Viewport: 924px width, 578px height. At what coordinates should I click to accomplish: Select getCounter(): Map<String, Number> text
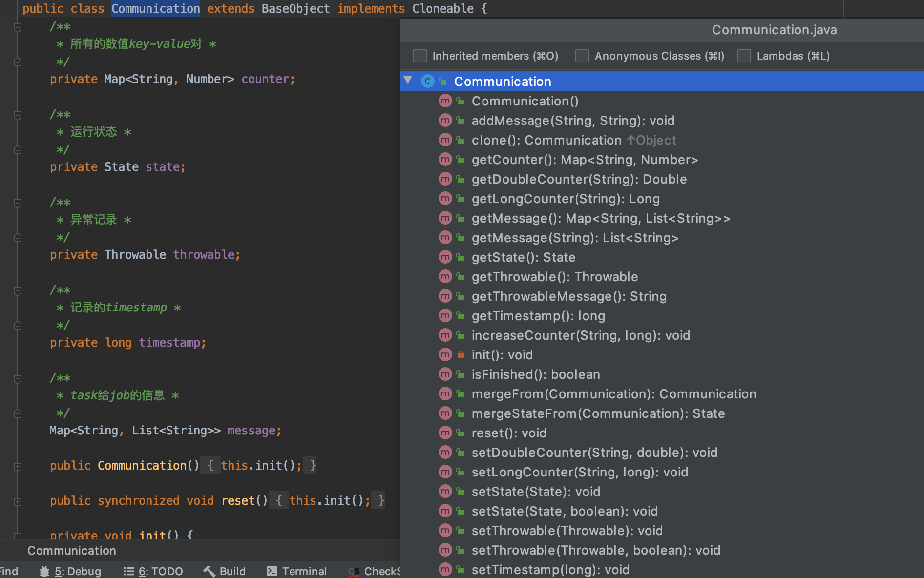click(x=585, y=160)
